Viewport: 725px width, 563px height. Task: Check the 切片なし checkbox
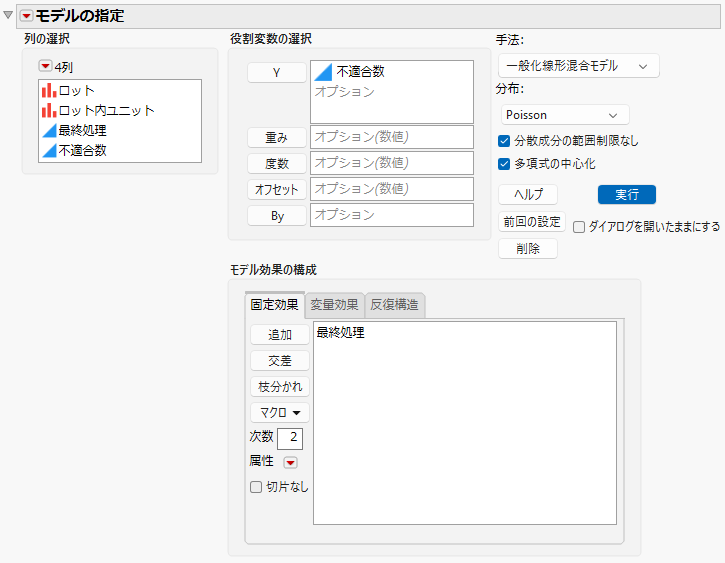tap(256, 487)
